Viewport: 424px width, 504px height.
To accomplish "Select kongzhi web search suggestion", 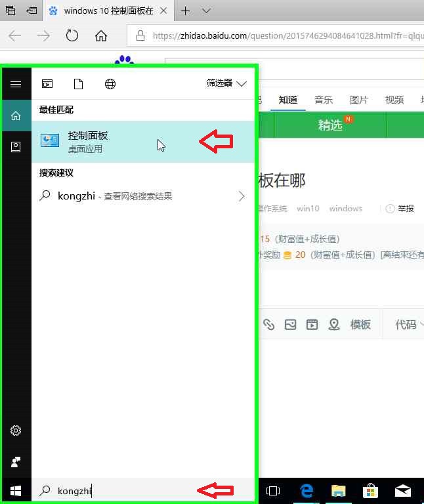I will 143,196.
